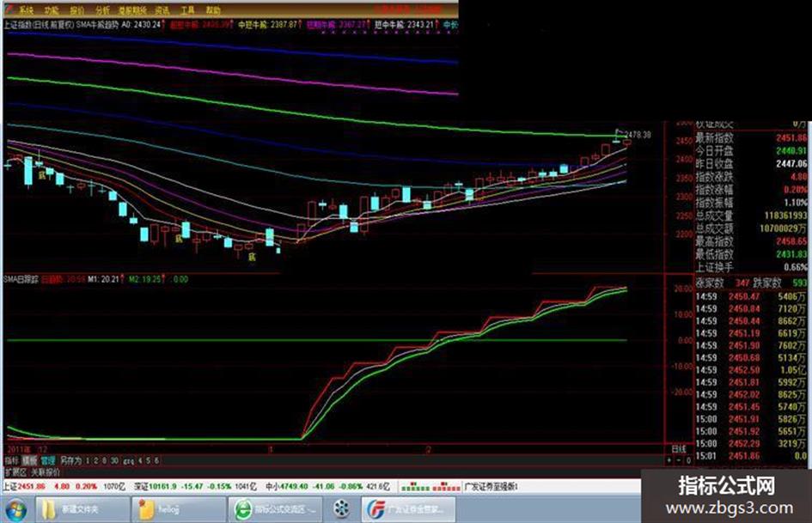Image resolution: width=812 pixels, height=523 pixels.
Task: Click the 总成交量 row in quote panel
Action: click(751, 216)
